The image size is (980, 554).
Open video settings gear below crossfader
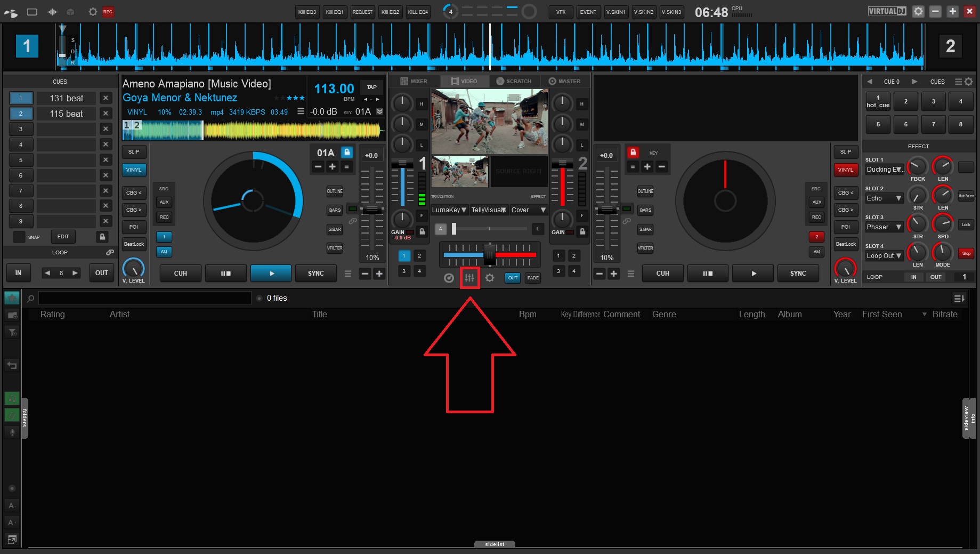click(490, 278)
